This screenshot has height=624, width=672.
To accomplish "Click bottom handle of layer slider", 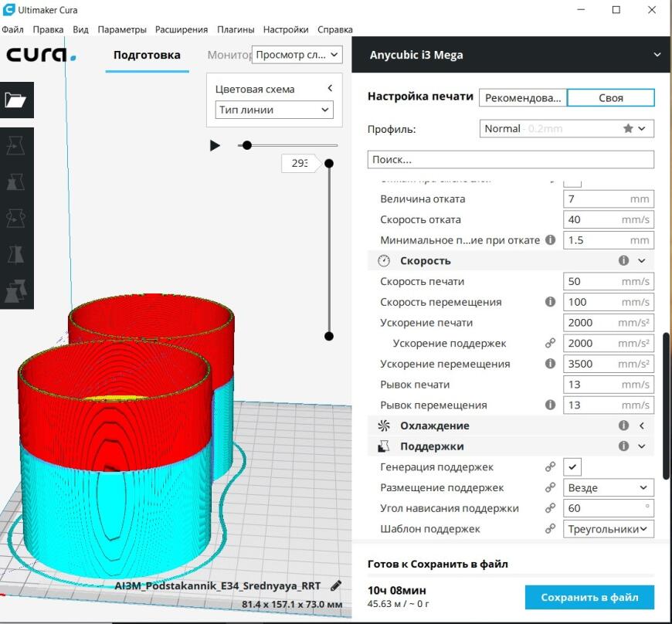I will [329, 336].
